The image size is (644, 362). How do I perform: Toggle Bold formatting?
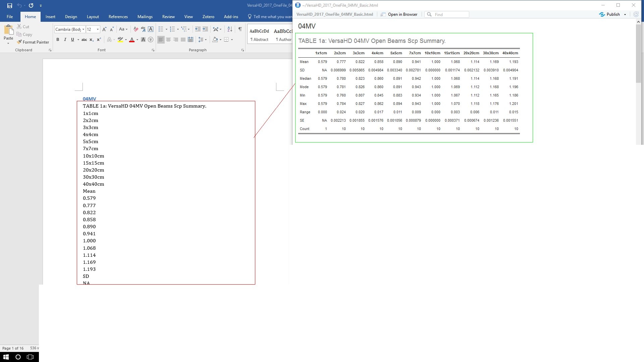tap(58, 40)
